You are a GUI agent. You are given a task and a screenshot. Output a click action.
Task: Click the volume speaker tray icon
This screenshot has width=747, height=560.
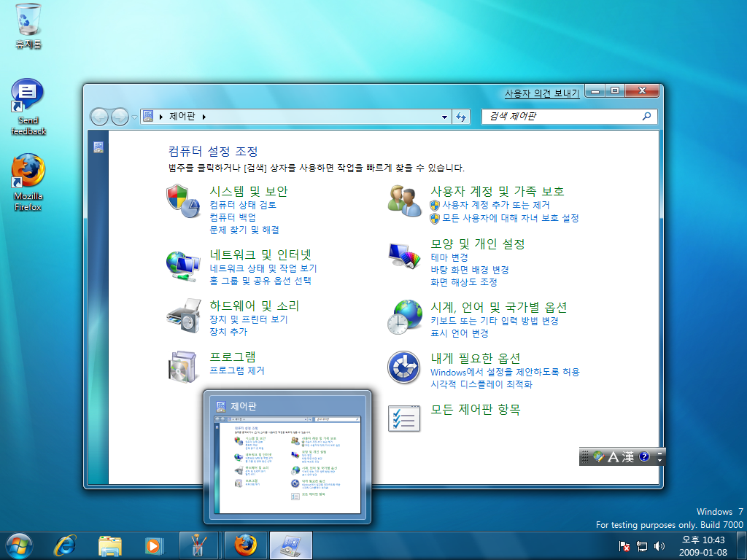659,546
